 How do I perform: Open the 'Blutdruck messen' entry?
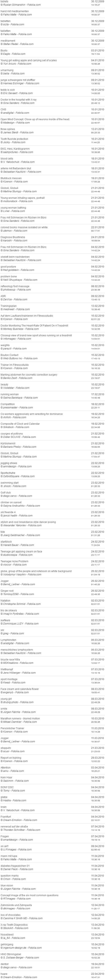[x=11, y=178]
